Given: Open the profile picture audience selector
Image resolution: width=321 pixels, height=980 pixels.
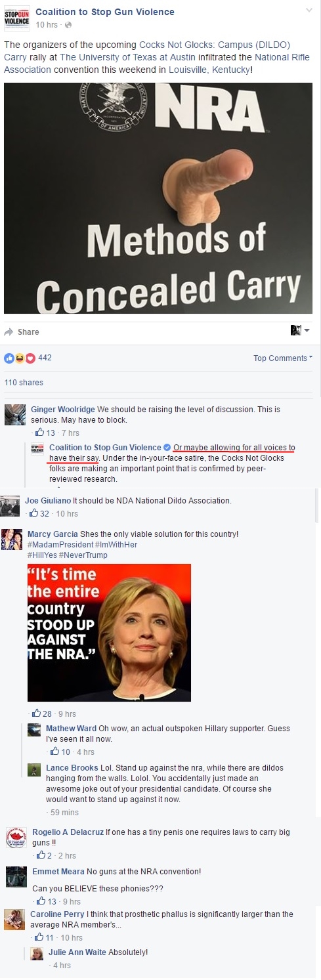Looking at the screenshot, I should coord(300,330).
